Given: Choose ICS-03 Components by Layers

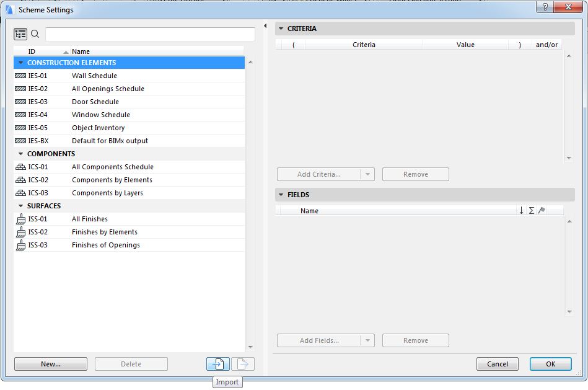Looking at the screenshot, I should [129, 193].
